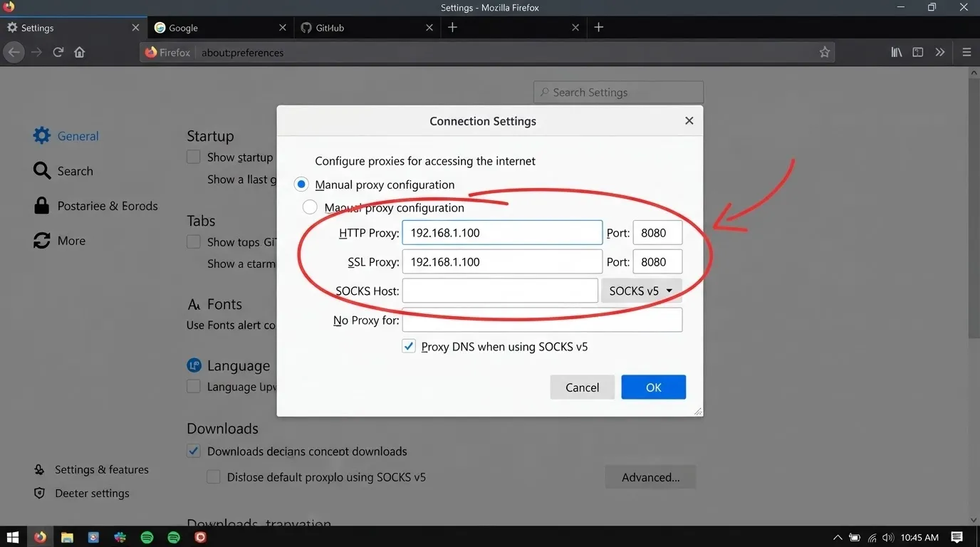980x547 pixels.
Task: Close the Google tab
Action: pos(283,28)
